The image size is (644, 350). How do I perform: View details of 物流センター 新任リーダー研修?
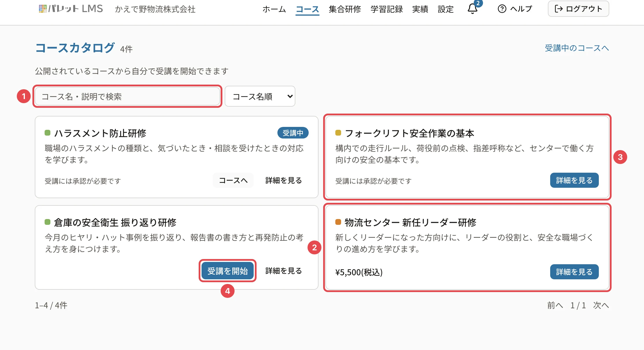tap(574, 272)
